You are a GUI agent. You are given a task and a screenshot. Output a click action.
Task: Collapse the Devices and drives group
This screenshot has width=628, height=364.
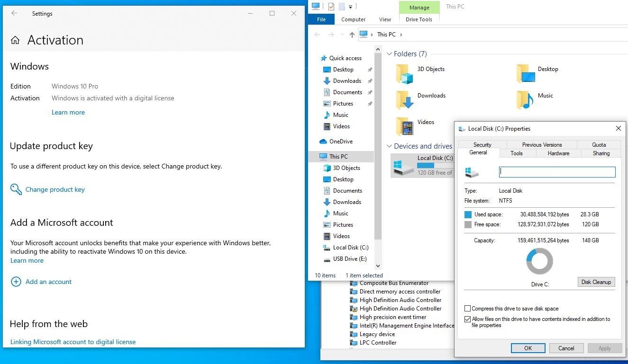click(389, 146)
